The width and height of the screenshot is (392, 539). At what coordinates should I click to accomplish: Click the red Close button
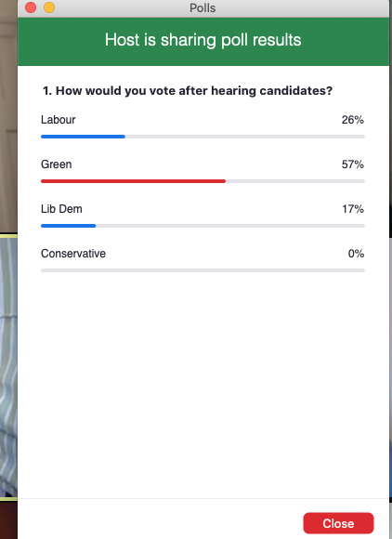coord(338,523)
